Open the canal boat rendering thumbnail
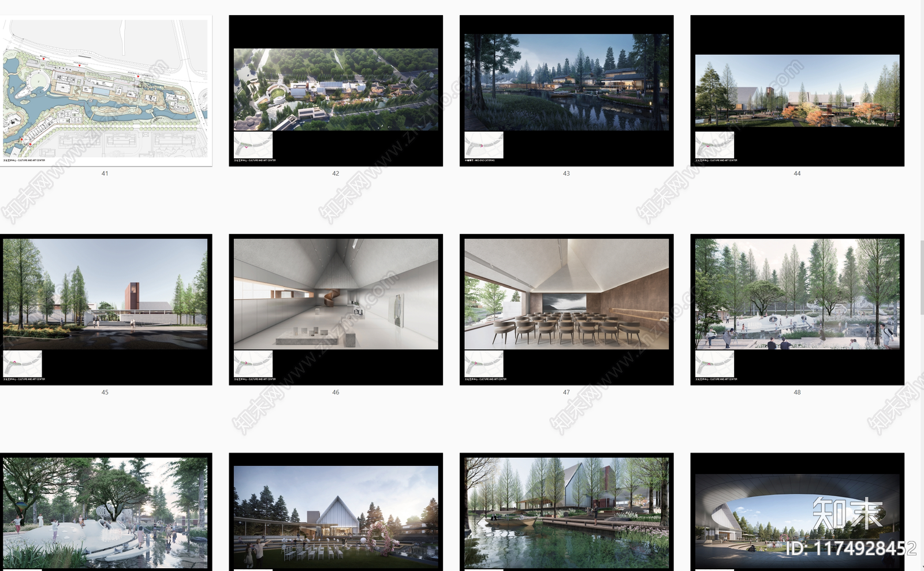924x571 pixels. coord(567,512)
